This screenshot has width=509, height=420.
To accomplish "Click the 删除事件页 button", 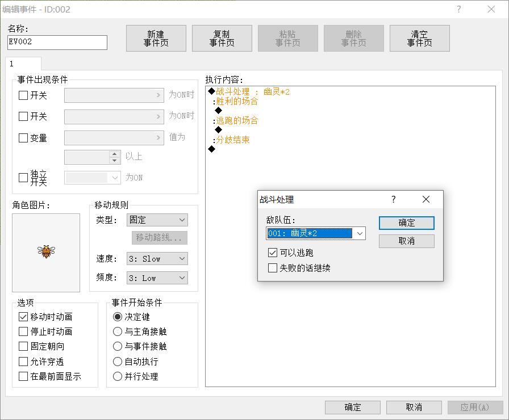I will tap(354, 38).
